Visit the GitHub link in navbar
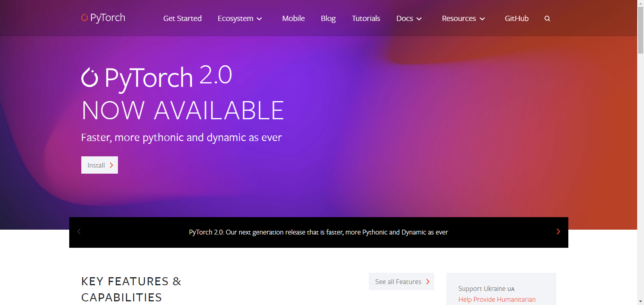The image size is (644, 305). [x=517, y=19]
